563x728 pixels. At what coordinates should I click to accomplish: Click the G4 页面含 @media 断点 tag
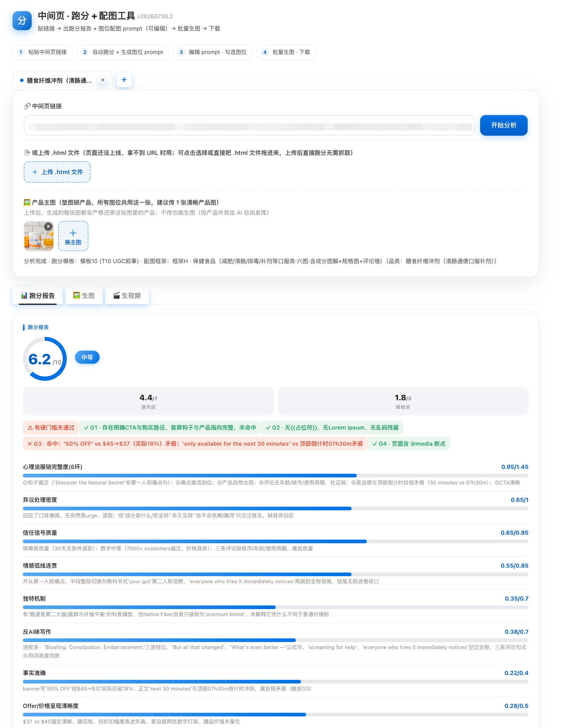[409, 444]
